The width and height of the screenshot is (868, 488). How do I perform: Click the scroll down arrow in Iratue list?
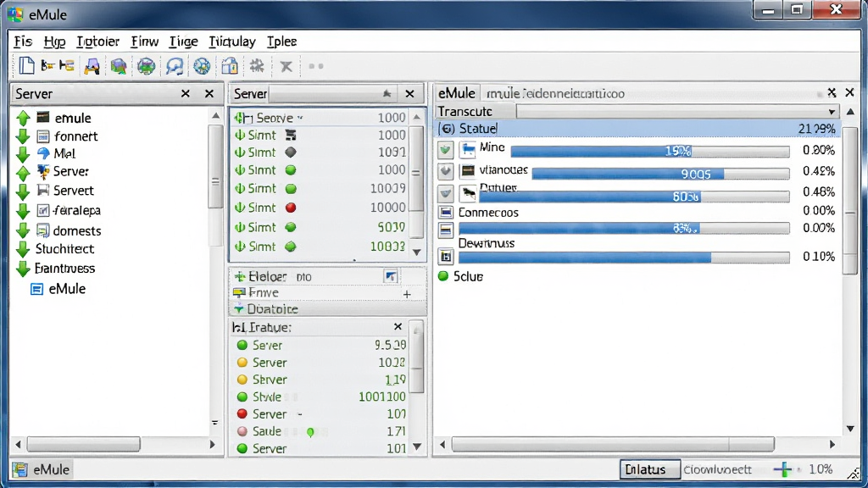pyautogui.click(x=417, y=446)
